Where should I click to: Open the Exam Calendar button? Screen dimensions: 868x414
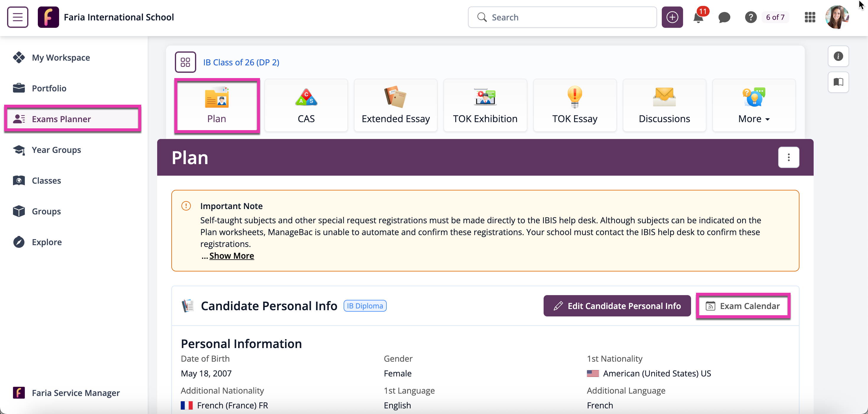click(743, 306)
